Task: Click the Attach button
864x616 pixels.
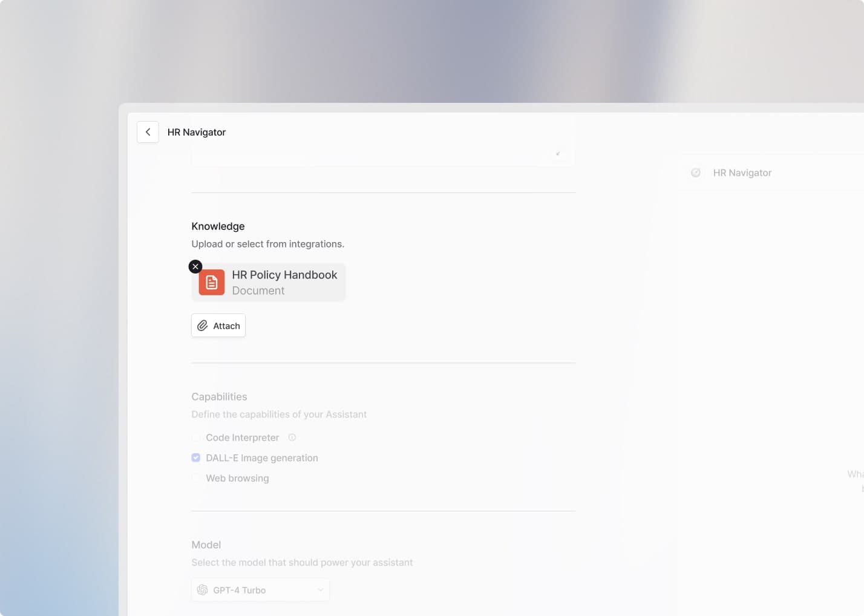Action: point(218,326)
